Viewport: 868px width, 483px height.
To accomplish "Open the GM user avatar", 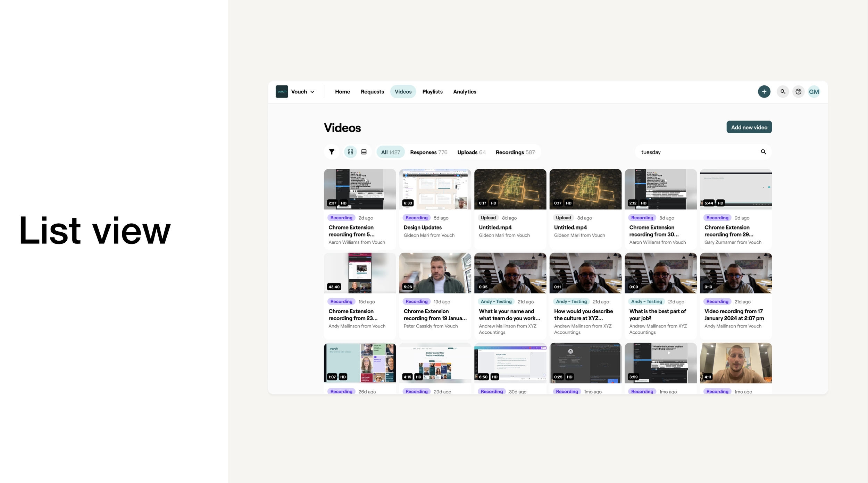I will (814, 92).
